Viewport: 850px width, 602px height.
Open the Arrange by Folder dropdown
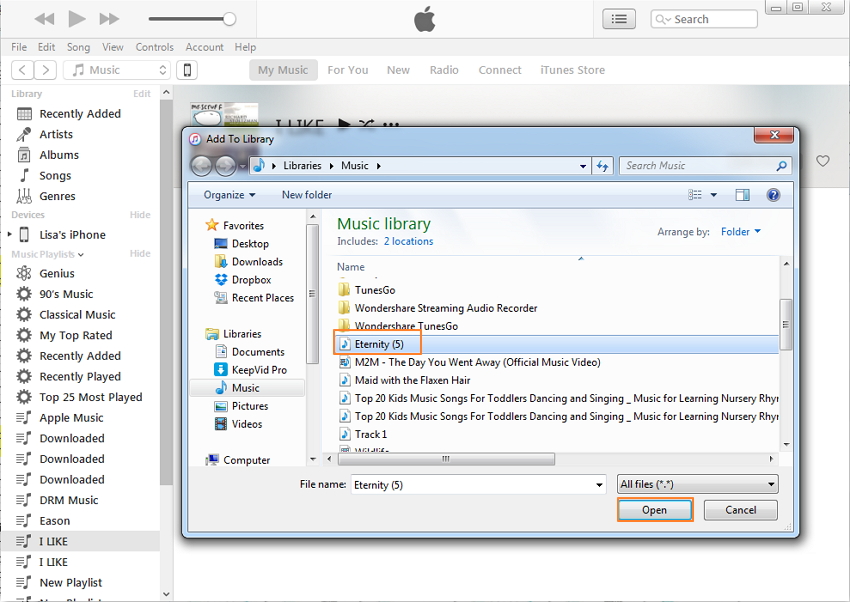[x=740, y=232]
